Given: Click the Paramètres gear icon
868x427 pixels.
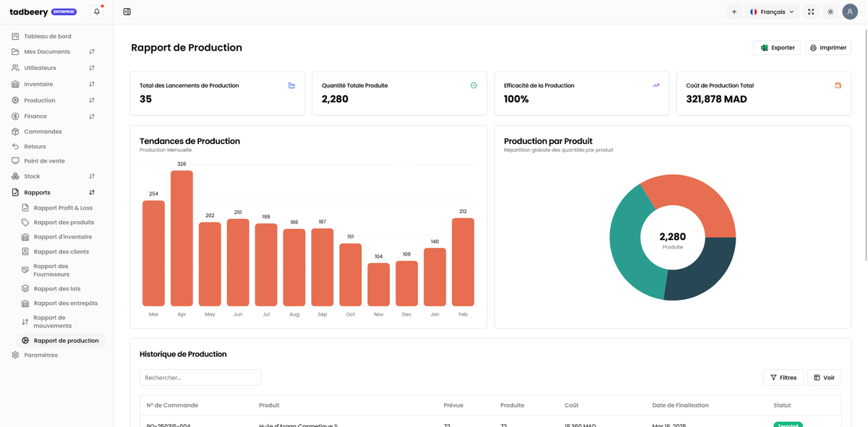Looking at the screenshot, I should point(15,355).
